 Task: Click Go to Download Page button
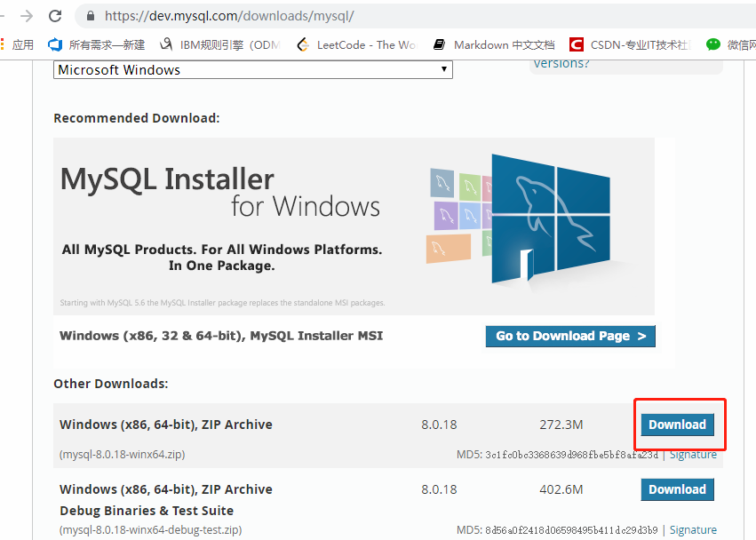coord(570,336)
